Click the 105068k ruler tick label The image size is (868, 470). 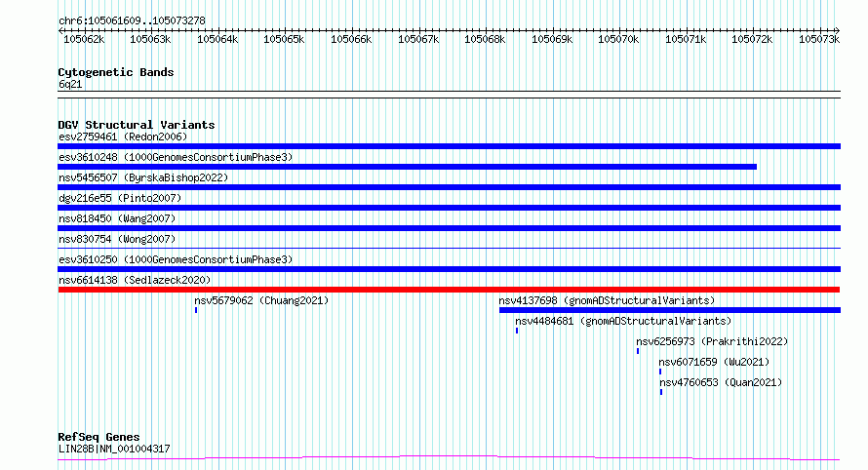pos(485,39)
